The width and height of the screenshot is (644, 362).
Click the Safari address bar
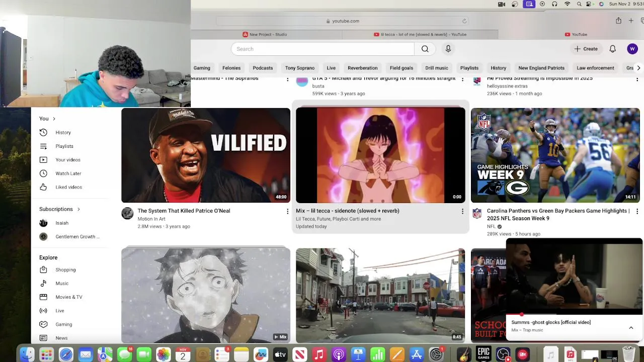pos(342,21)
